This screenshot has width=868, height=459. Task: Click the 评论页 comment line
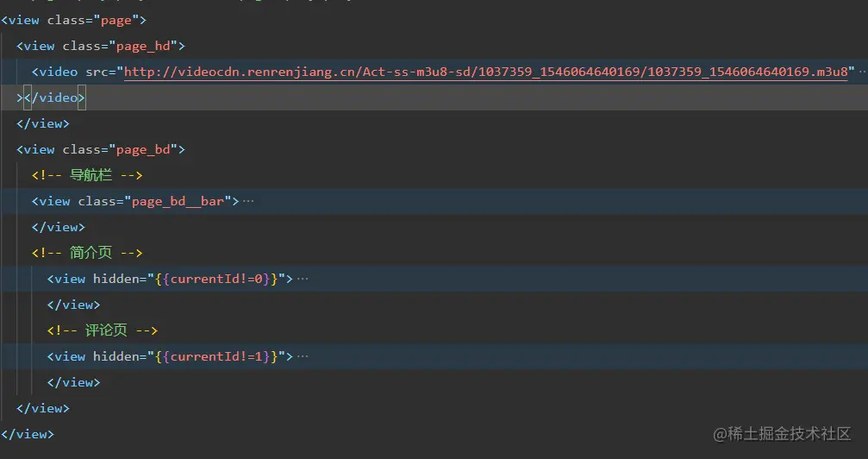[x=103, y=331]
